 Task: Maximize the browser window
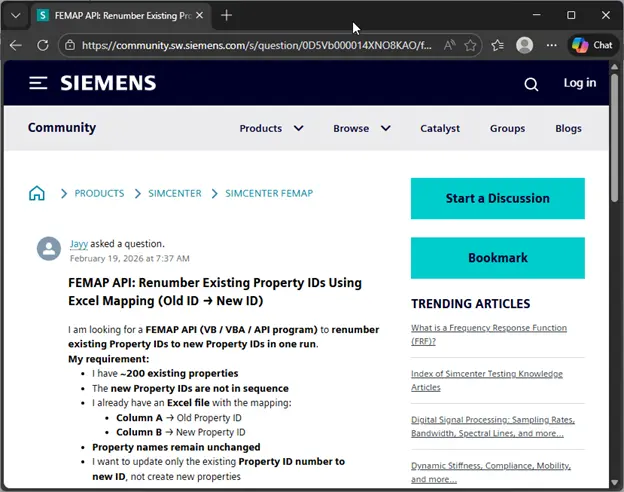pyautogui.click(x=571, y=15)
